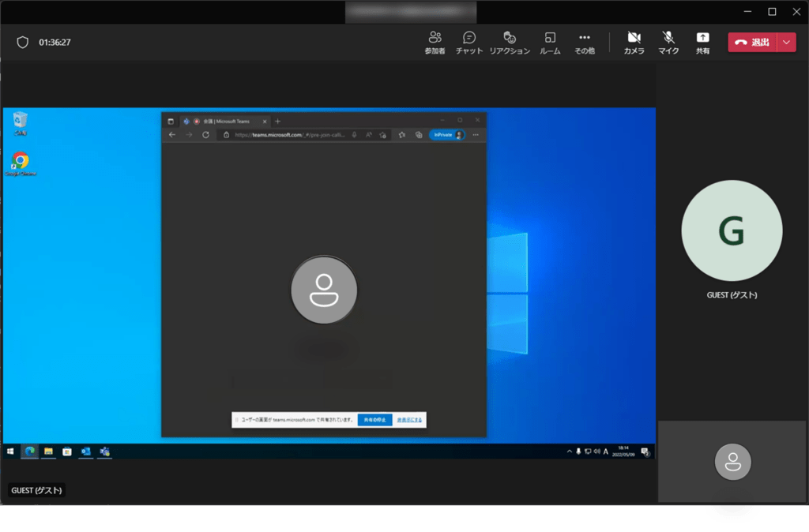Open a new browser tab with plus
The height and width of the screenshot is (532, 809).
[x=277, y=122]
